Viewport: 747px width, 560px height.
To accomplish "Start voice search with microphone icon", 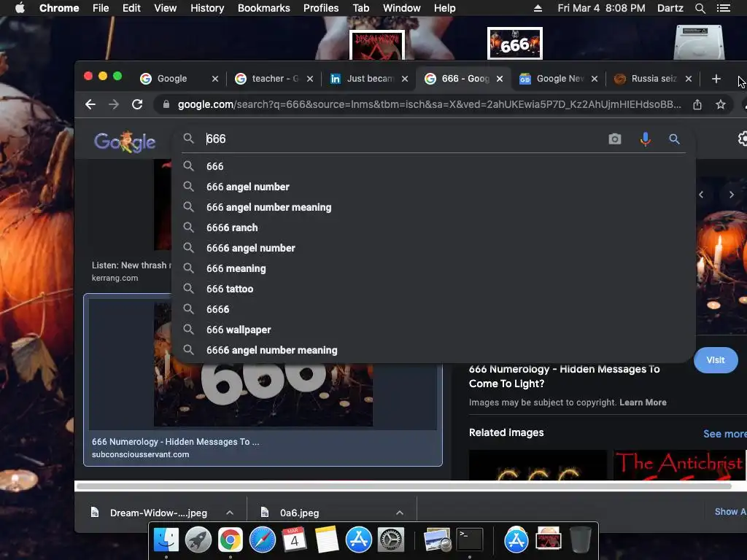I will coord(645,139).
